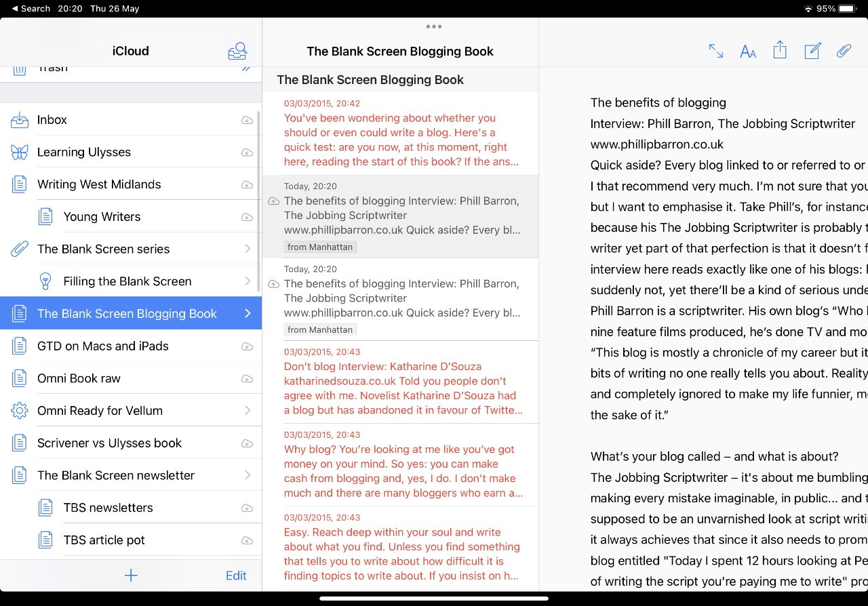Viewport: 868px width, 606px height.
Task: Tap the three-dot multitasking handle at top
Action: point(434,27)
